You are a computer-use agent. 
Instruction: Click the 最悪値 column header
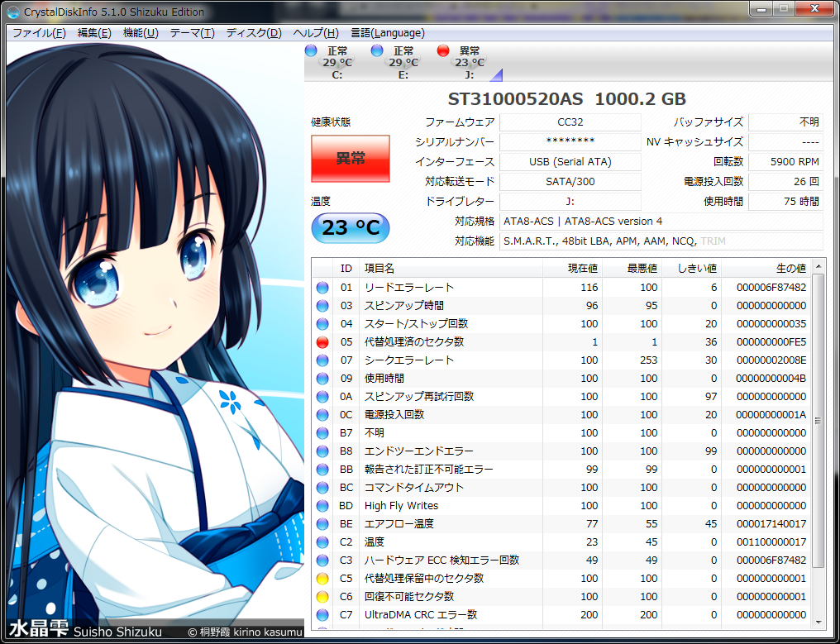(x=632, y=269)
